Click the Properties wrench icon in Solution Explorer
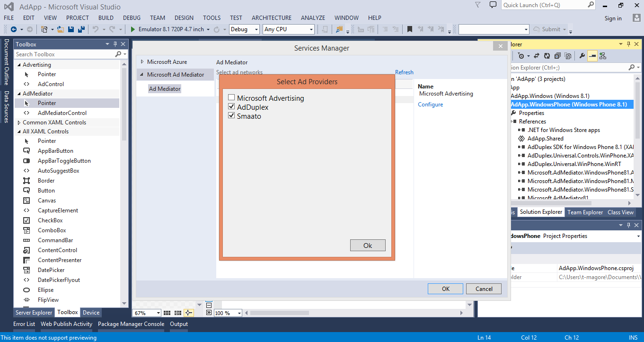The width and height of the screenshot is (644, 342). [x=582, y=56]
